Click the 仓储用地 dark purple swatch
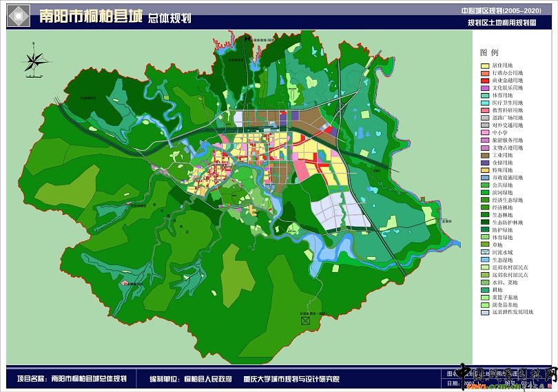Screen dimensions: 558x392 [485, 163]
